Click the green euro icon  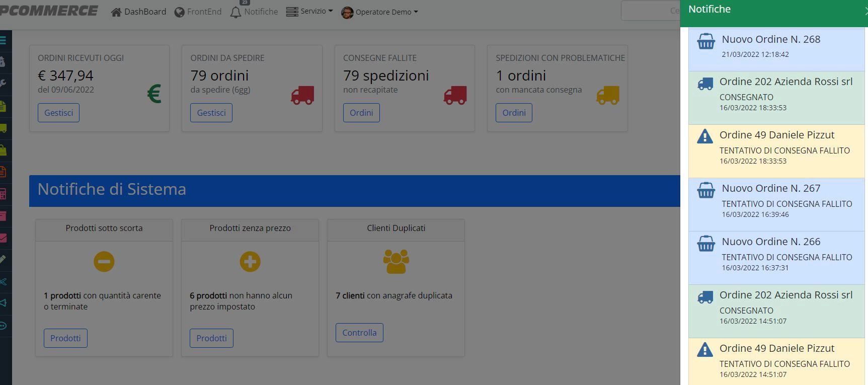coord(154,94)
